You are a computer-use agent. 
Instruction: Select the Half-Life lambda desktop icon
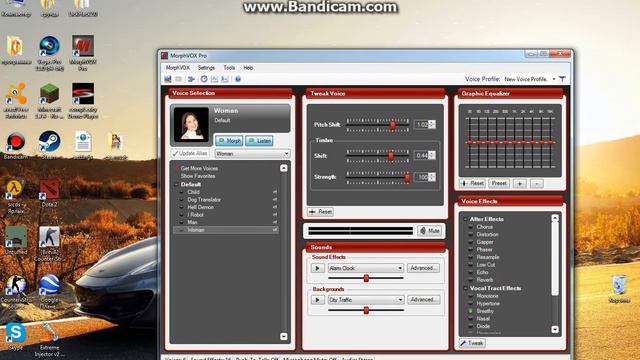[16, 197]
